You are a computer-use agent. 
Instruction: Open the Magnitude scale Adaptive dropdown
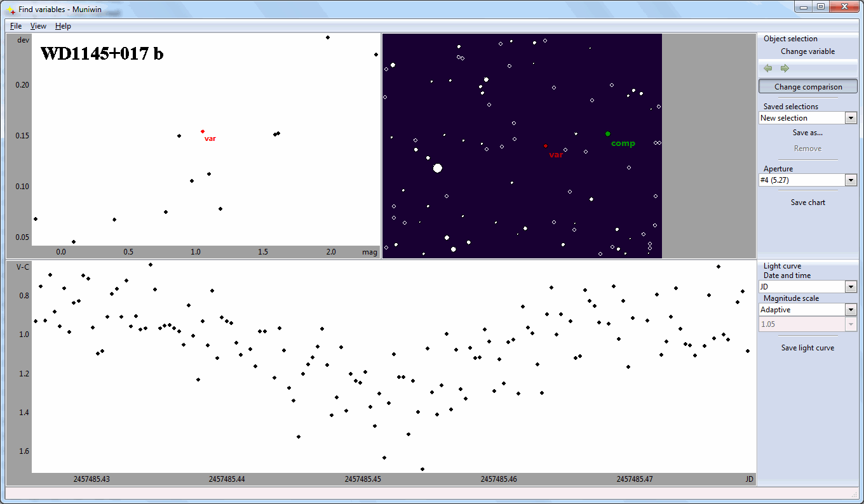click(851, 310)
